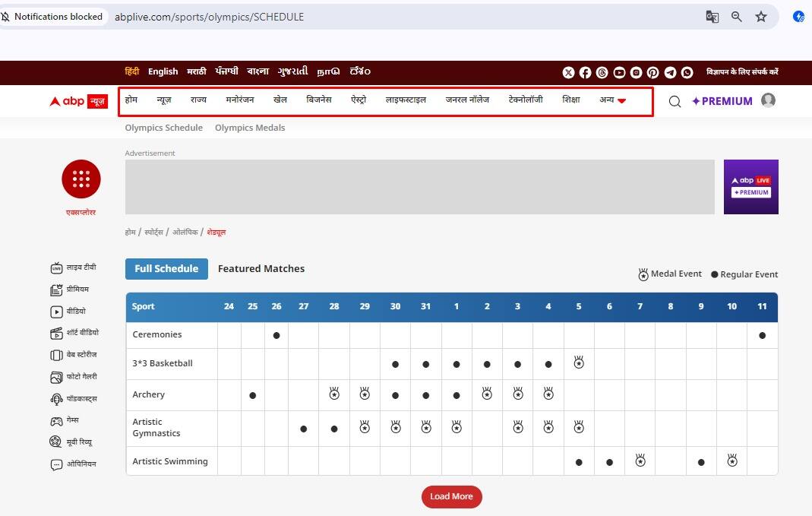Expand the अन्य dropdown menu

tap(612, 100)
